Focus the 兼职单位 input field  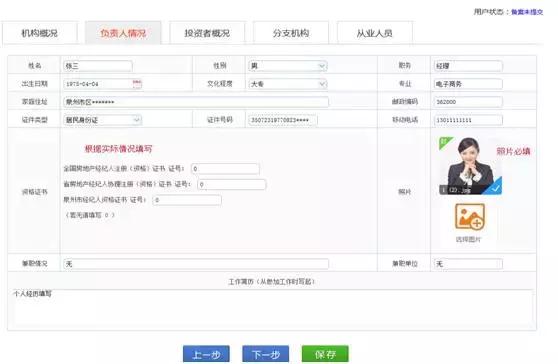coord(468,264)
